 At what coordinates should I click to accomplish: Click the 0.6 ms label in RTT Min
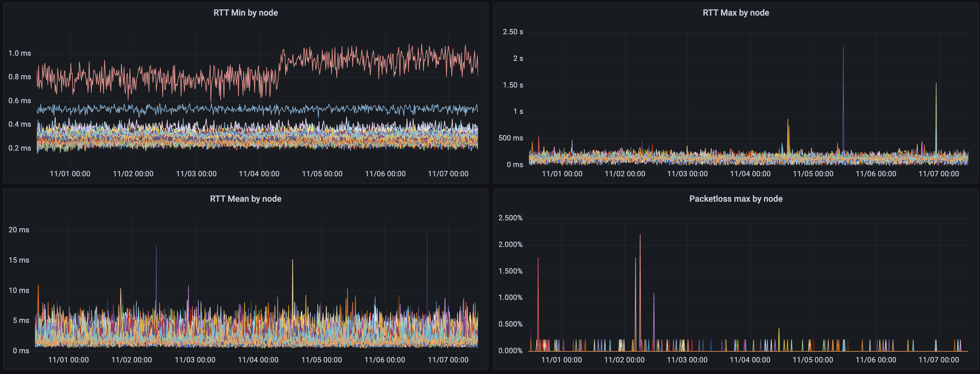(x=20, y=101)
